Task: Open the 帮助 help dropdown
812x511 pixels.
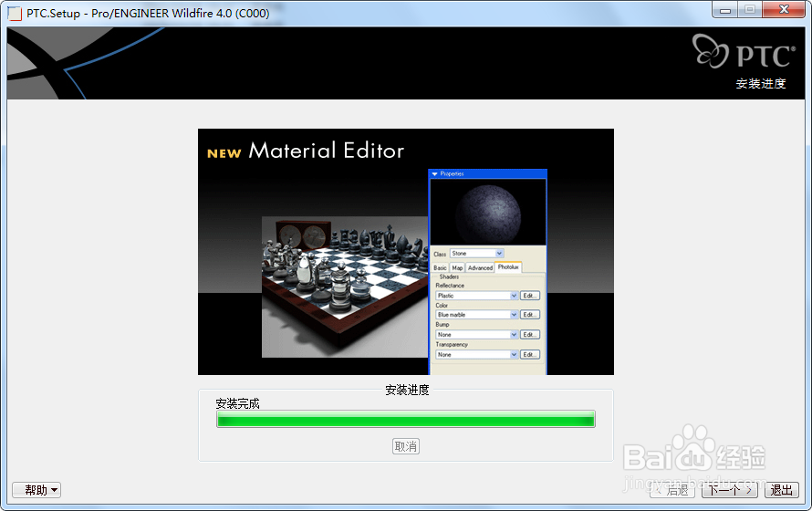Action: 36,490
